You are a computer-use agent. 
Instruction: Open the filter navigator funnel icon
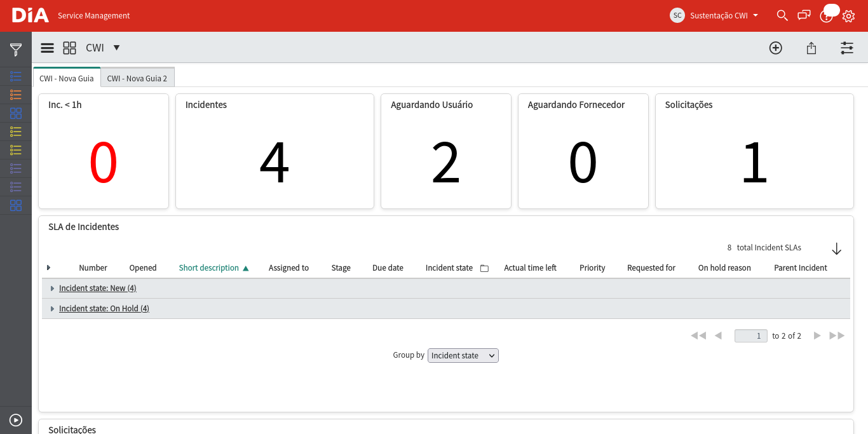click(x=16, y=50)
